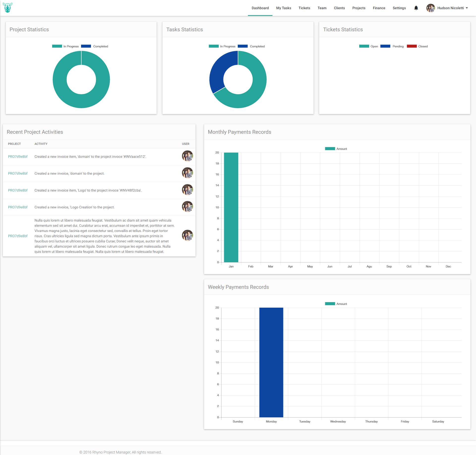This screenshot has width=476, height=455.
Task: Click user avatar in first activity row
Action: click(187, 156)
